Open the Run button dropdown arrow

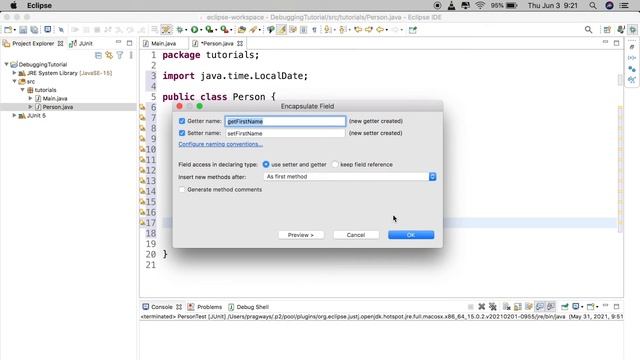point(201,30)
